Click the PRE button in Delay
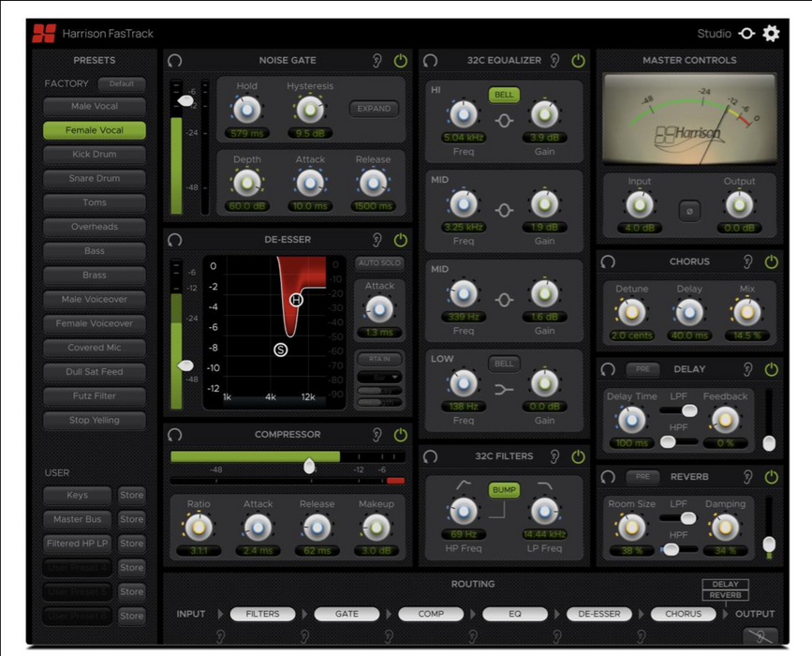The height and width of the screenshot is (656, 812). [642, 369]
